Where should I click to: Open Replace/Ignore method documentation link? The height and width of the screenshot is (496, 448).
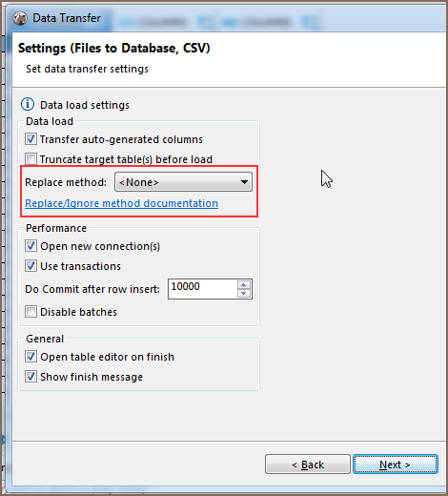pos(121,203)
